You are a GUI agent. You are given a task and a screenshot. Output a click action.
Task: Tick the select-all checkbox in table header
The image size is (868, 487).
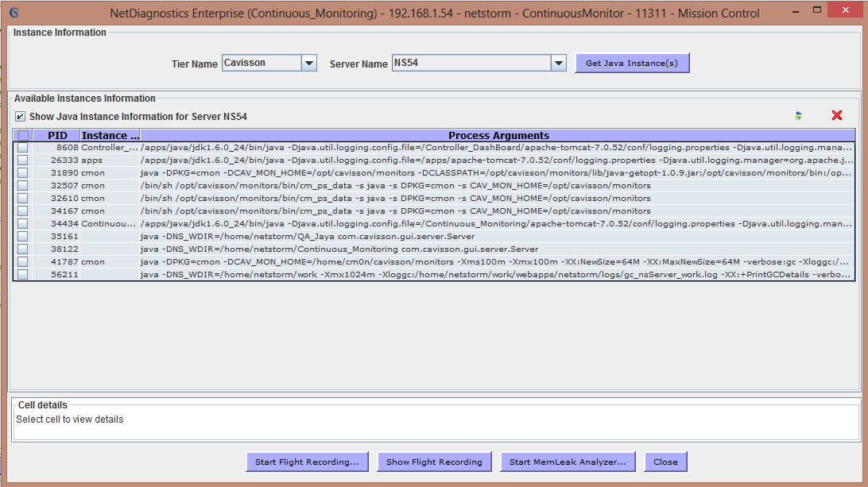pos(23,135)
